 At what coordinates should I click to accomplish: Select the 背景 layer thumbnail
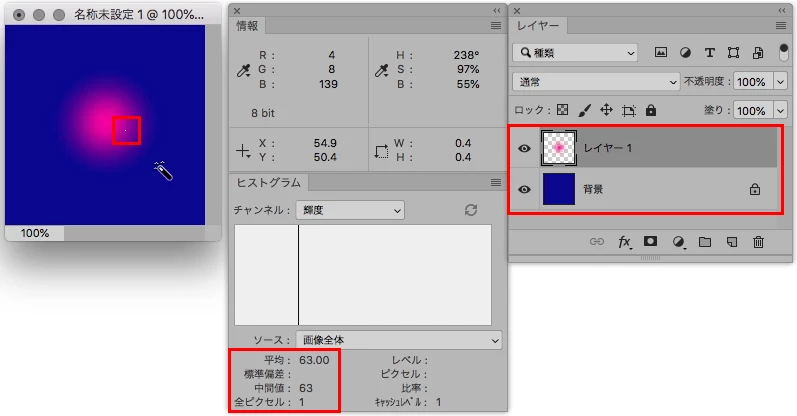(x=559, y=189)
